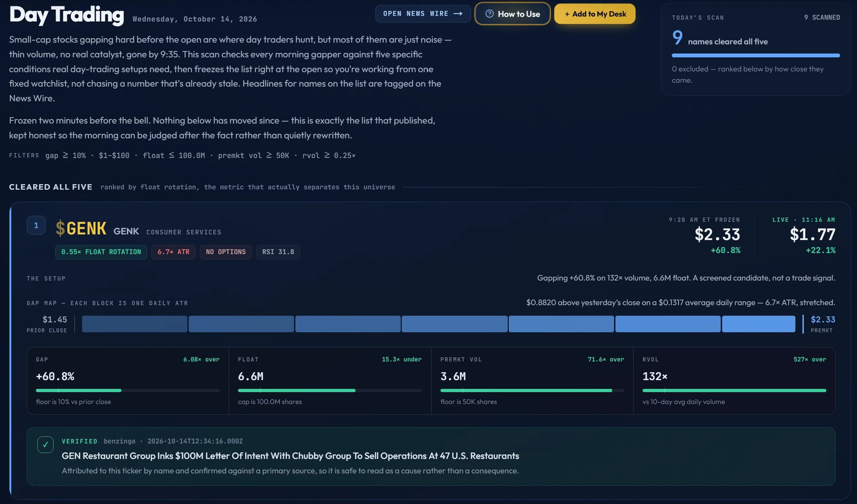
Task: Click the last, brightest gap map block
Action: click(x=758, y=324)
